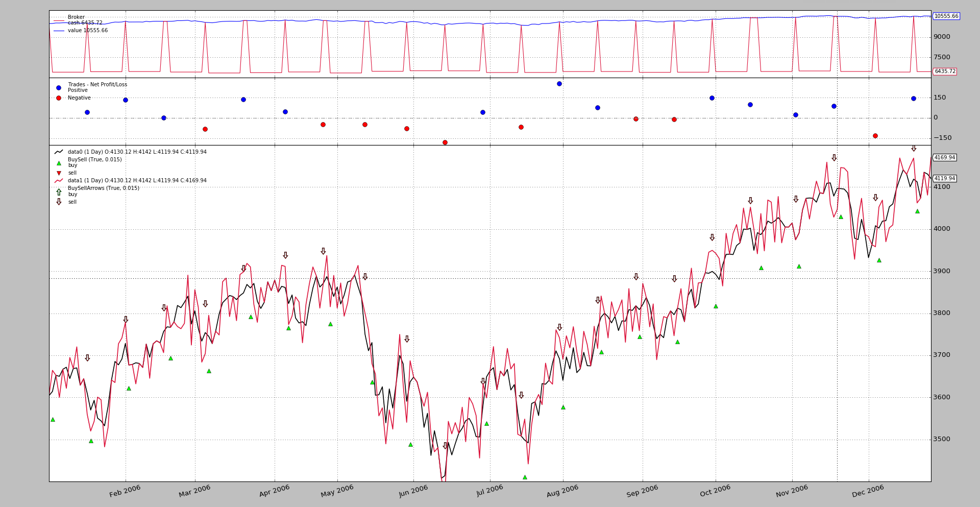This screenshot has width=980, height=507.
Task: Click the Dec 2006 x-axis label
Action: coord(868,491)
